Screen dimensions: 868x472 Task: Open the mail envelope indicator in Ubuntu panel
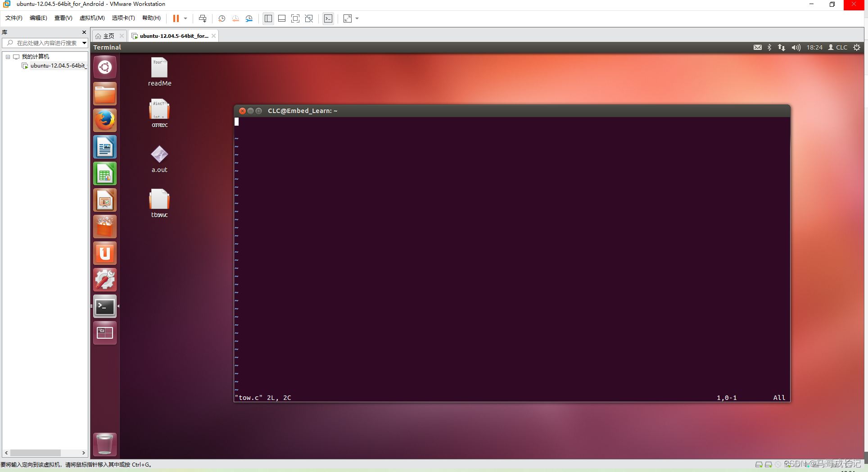pos(758,47)
